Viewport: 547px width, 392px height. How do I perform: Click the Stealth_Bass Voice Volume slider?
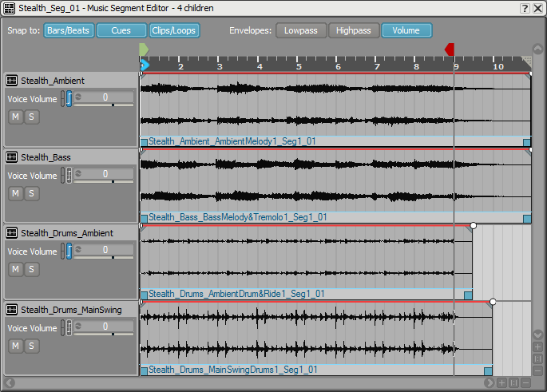pos(104,181)
